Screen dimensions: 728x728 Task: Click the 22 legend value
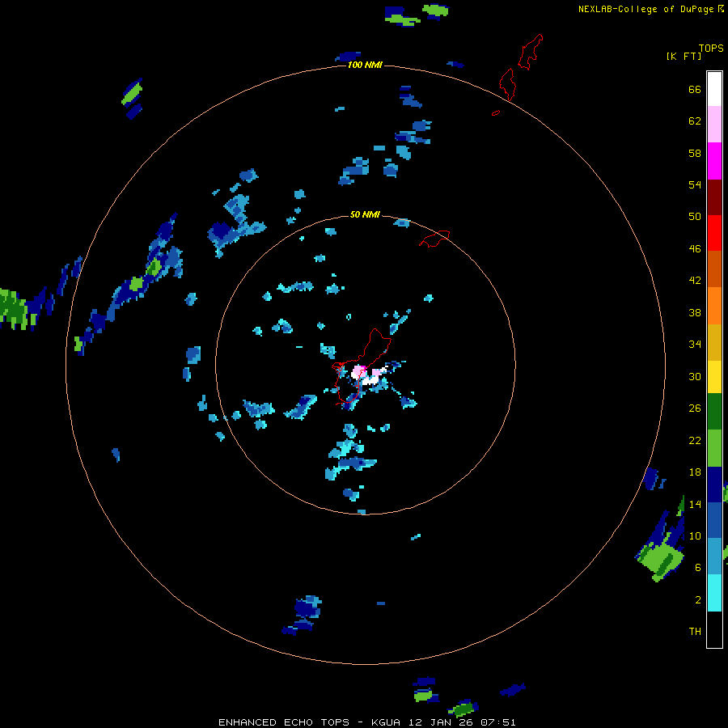point(695,441)
